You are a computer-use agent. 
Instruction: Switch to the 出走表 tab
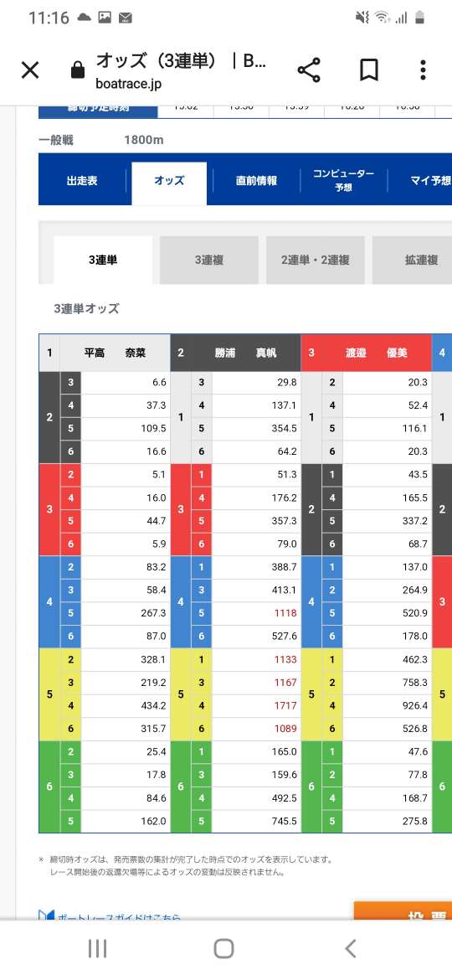pyautogui.click(x=82, y=181)
